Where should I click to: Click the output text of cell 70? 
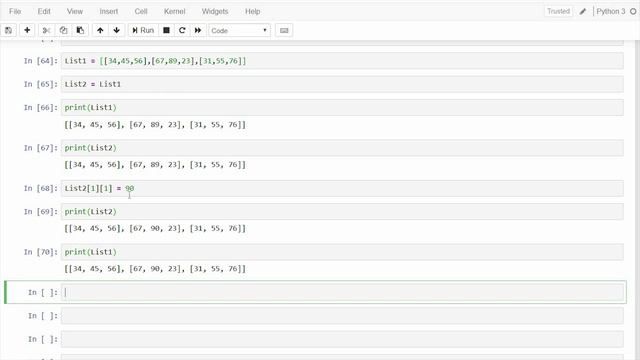pyautogui.click(x=155, y=269)
